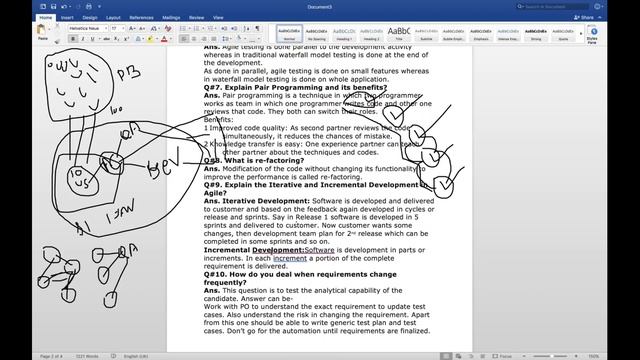
Task: Open the font size dropdown
Action: point(123,29)
